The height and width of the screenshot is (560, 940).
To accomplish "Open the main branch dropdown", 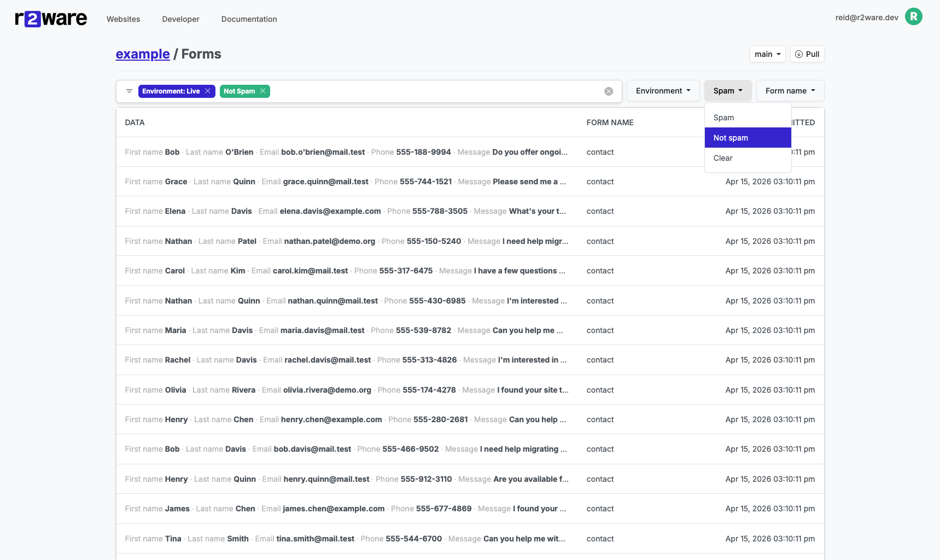I will 767,54.
